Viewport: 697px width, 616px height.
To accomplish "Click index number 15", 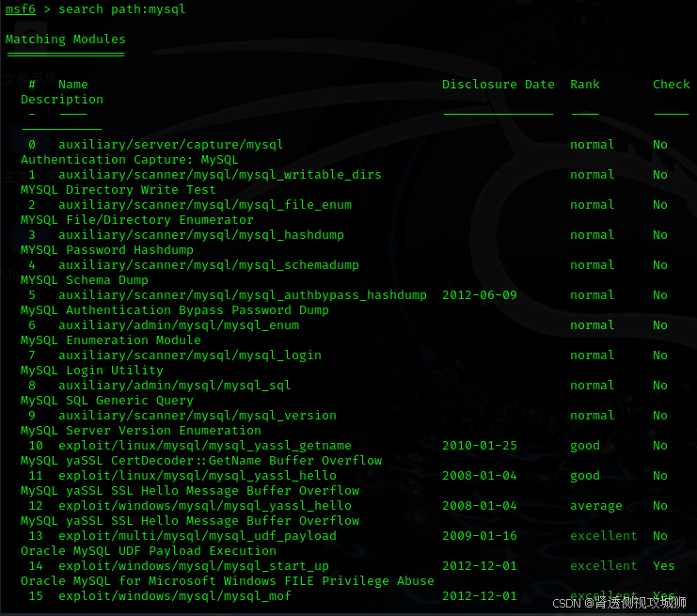I will coord(36,596).
